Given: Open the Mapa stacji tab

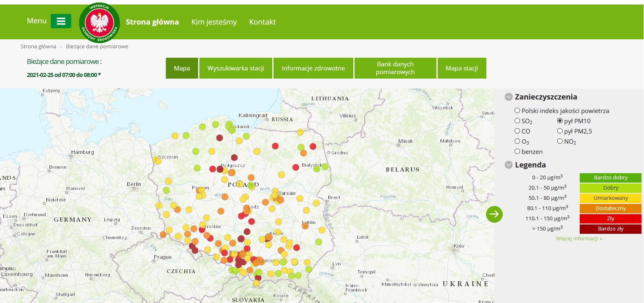Looking at the screenshot, I should click(x=462, y=68).
